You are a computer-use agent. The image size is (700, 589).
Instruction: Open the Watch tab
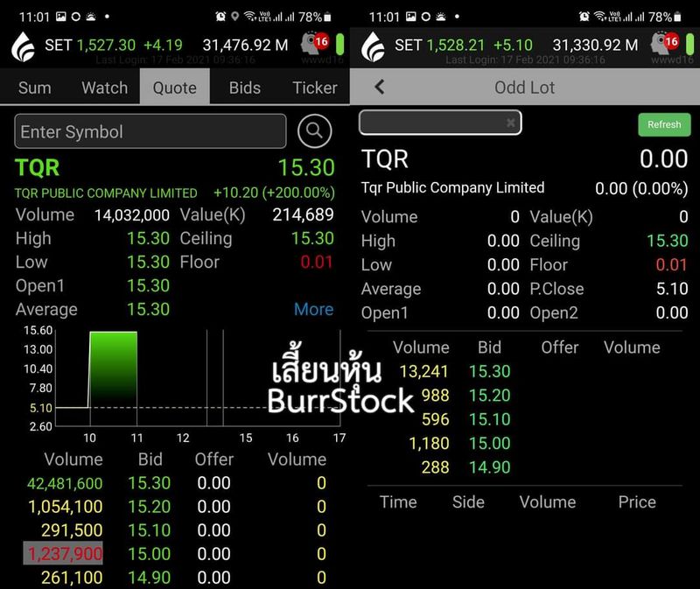pyautogui.click(x=104, y=88)
